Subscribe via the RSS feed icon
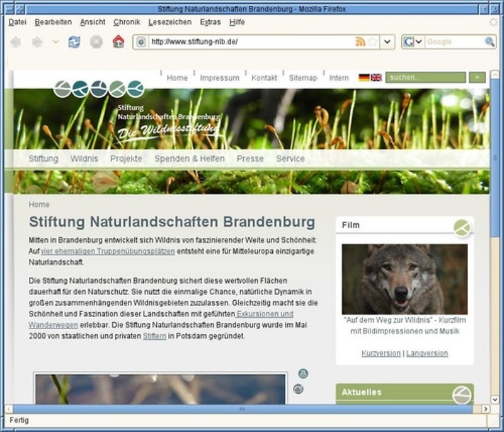Viewport: 504px width, 432px height. click(360, 42)
